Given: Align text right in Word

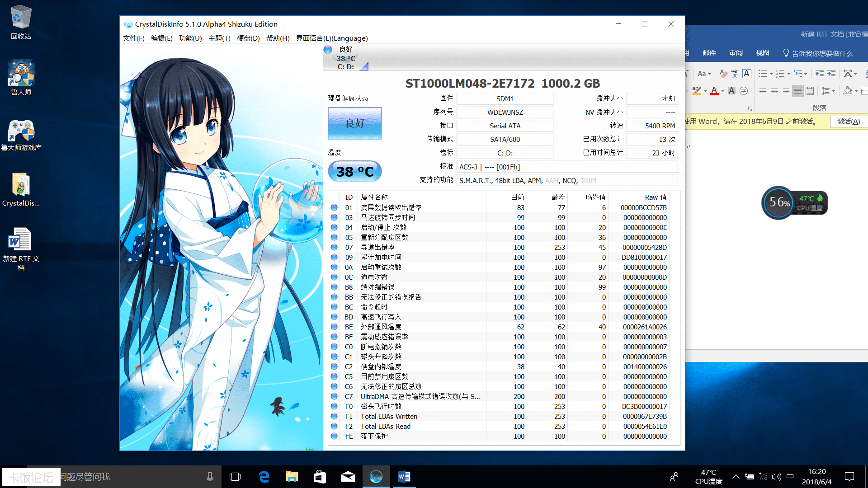Looking at the screenshot, I should [x=786, y=91].
